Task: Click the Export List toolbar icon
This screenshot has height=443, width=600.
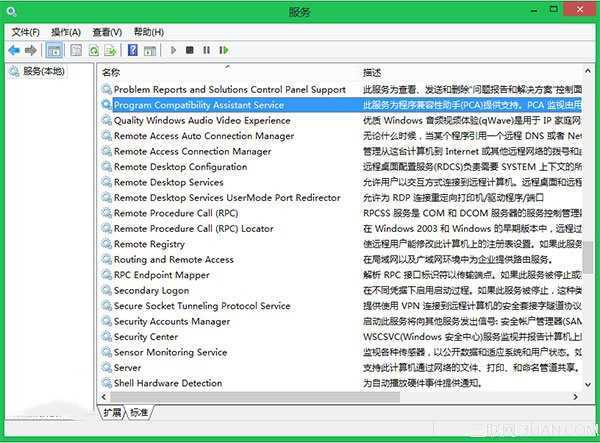Action: click(x=111, y=50)
